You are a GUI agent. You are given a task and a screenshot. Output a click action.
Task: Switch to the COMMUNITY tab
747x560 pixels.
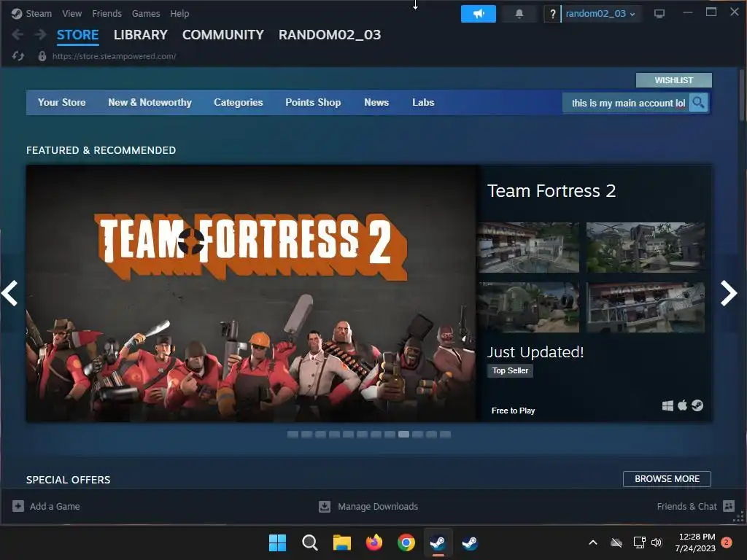tap(223, 35)
